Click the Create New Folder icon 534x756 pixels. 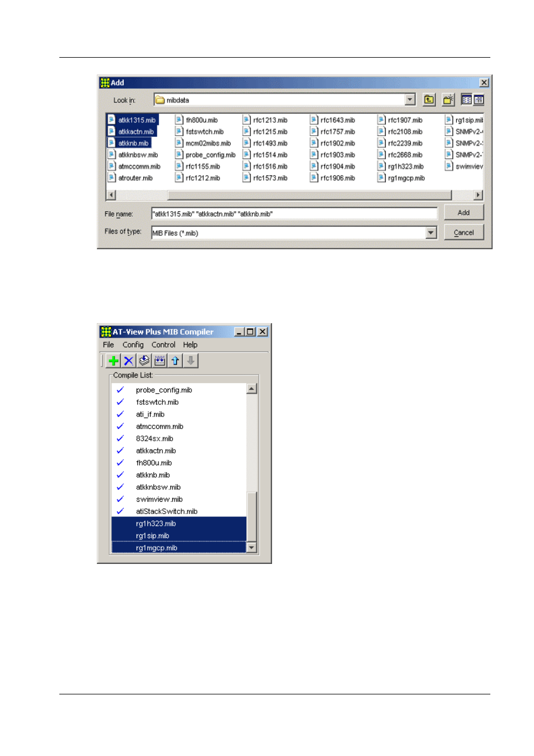[x=448, y=100]
